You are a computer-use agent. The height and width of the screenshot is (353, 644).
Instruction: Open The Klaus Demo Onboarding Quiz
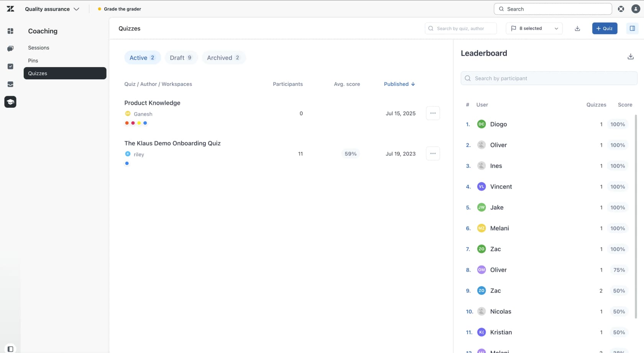172,143
